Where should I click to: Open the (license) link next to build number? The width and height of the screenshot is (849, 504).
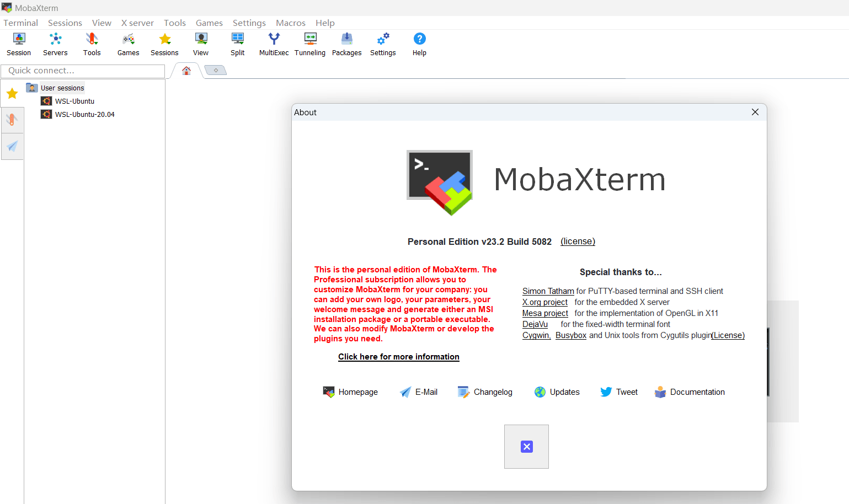pyautogui.click(x=578, y=242)
